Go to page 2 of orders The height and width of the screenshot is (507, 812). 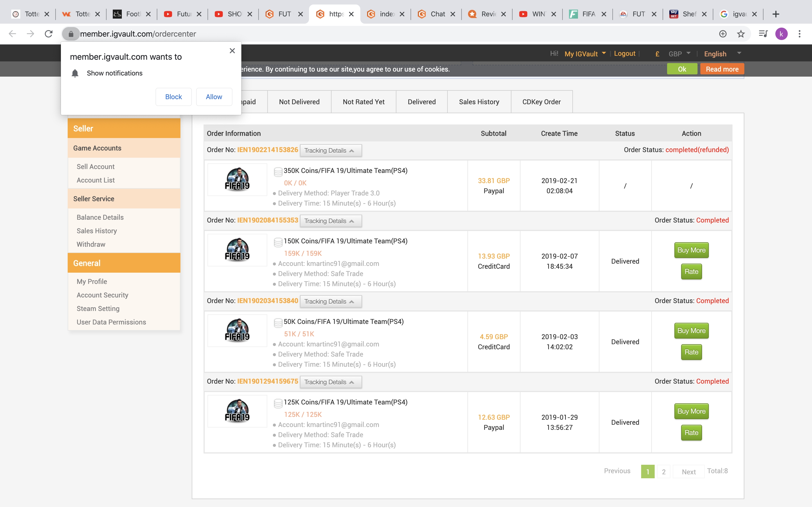tap(663, 471)
